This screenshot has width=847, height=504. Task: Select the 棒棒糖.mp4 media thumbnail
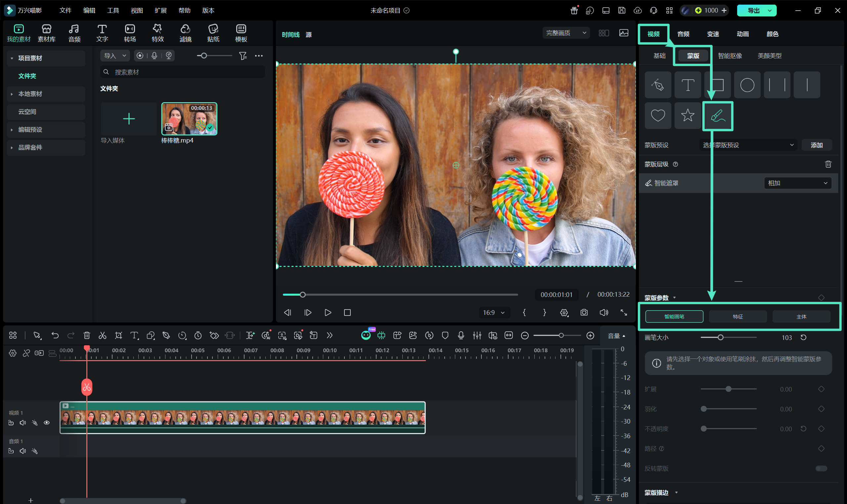(189, 119)
